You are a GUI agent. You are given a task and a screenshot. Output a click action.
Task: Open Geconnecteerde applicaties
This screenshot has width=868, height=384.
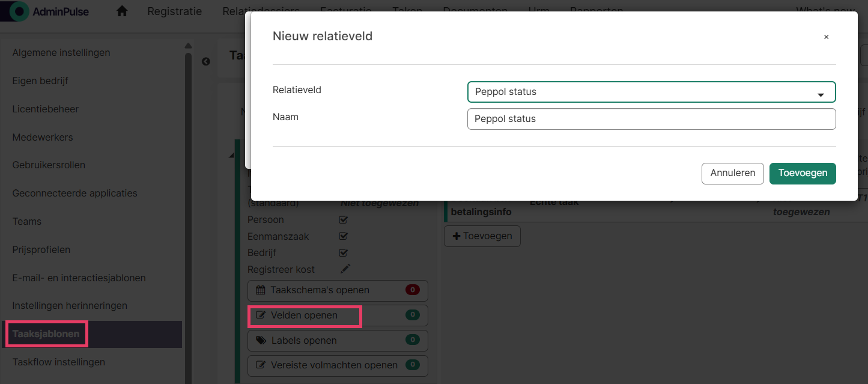click(x=75, y=194)
